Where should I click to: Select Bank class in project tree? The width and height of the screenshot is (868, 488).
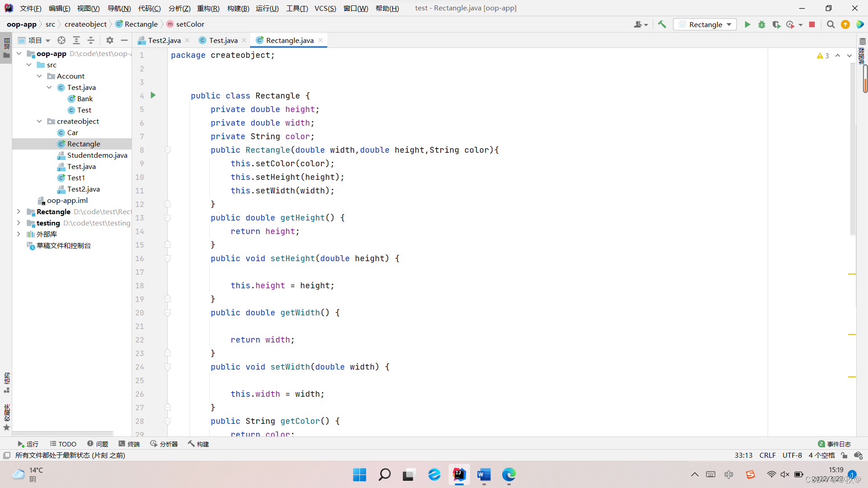click(85, 99)
